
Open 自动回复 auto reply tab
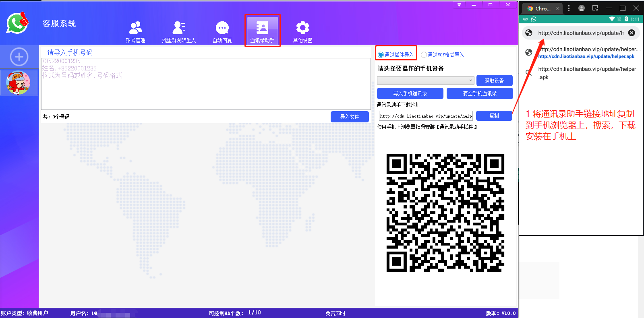pos(222,32)
